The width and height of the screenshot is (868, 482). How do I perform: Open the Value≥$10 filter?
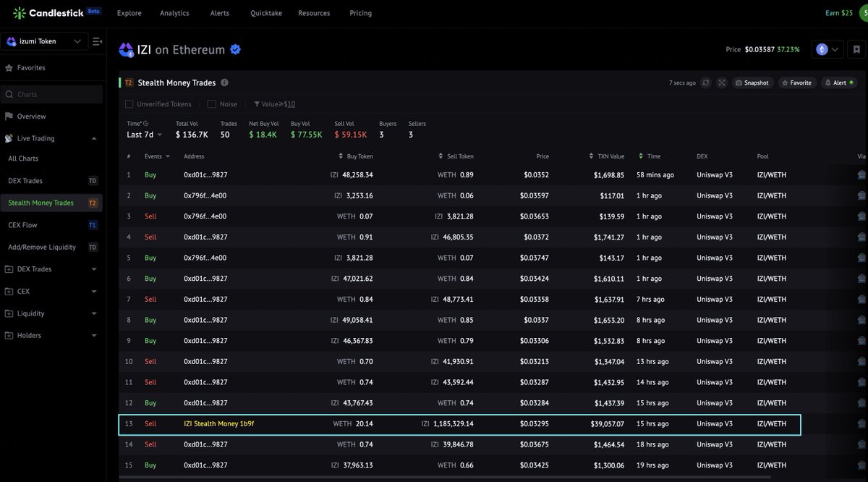275,104
